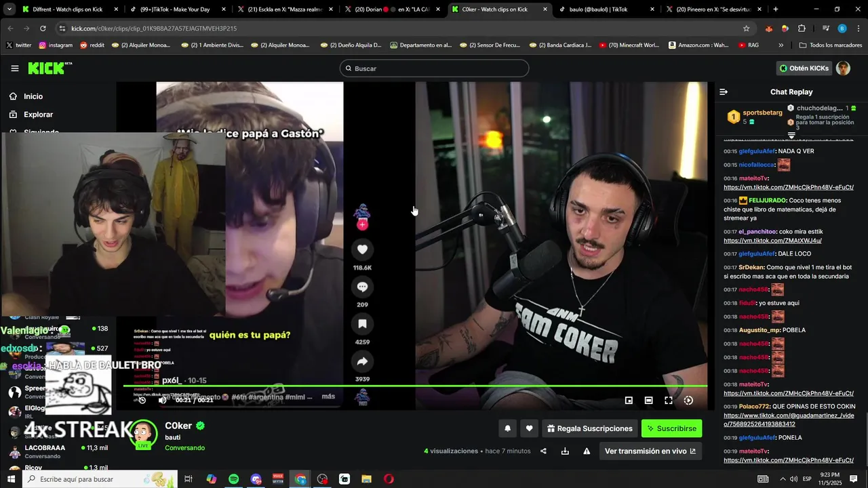Viewport: 868px width, 488px height.
Task: Share the clip with the share icon
Action: [x=543, y=451]
